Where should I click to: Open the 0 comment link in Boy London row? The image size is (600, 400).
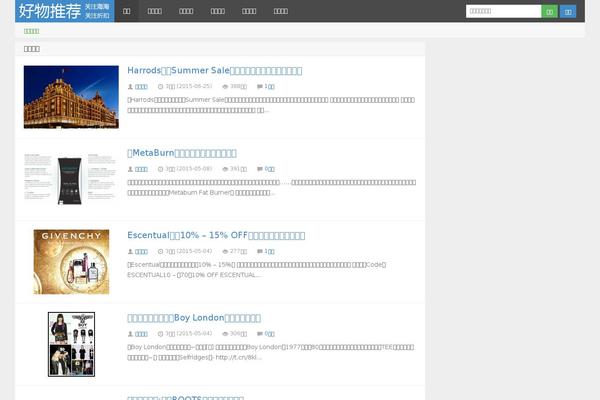click(269, 334)
